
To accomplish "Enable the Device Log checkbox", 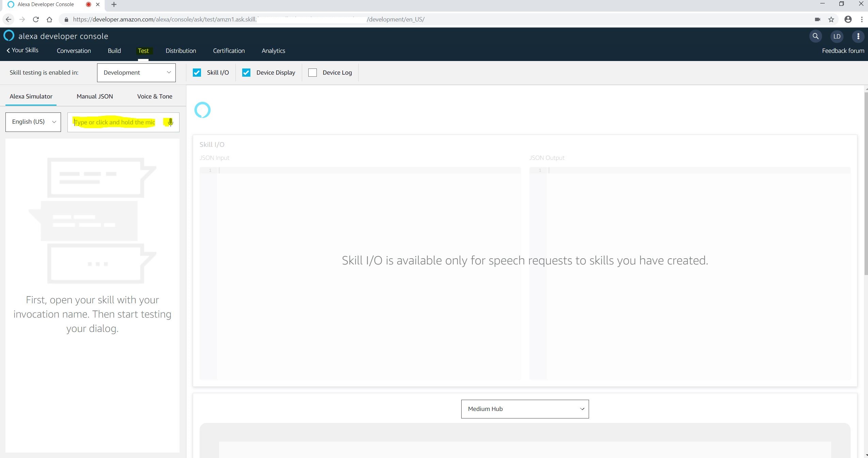I will [x=312, y=73].
